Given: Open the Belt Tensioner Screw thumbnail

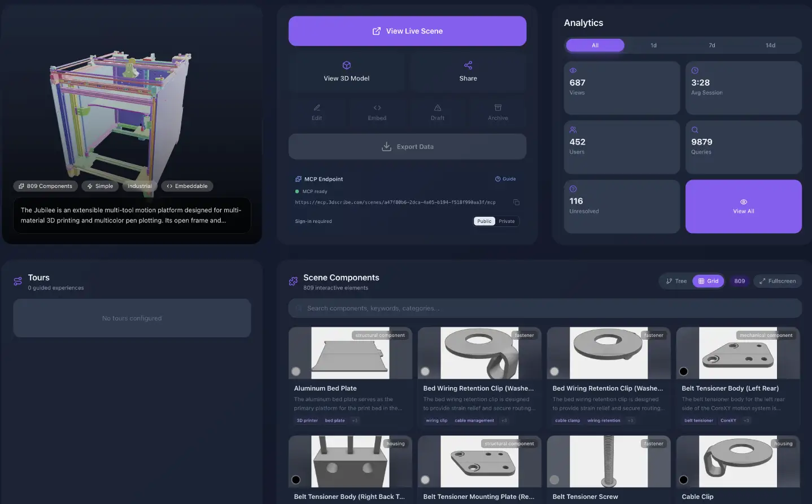Looking at the screenshot, I should (609, 461).
